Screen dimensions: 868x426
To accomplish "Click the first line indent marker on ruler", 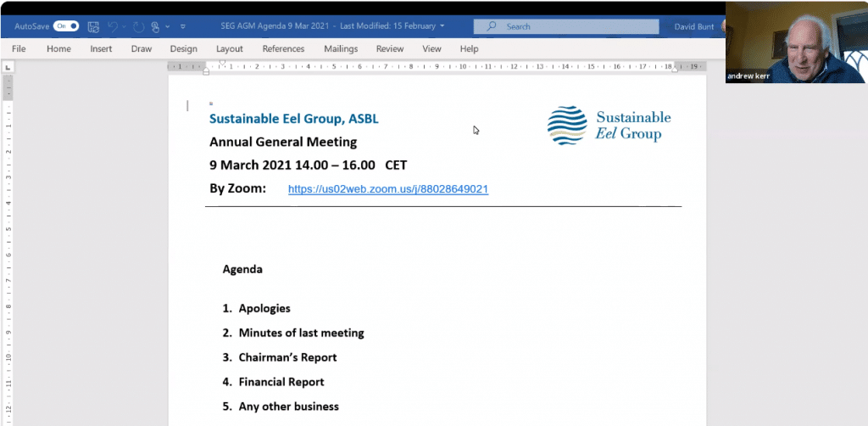I will point(222,62).
